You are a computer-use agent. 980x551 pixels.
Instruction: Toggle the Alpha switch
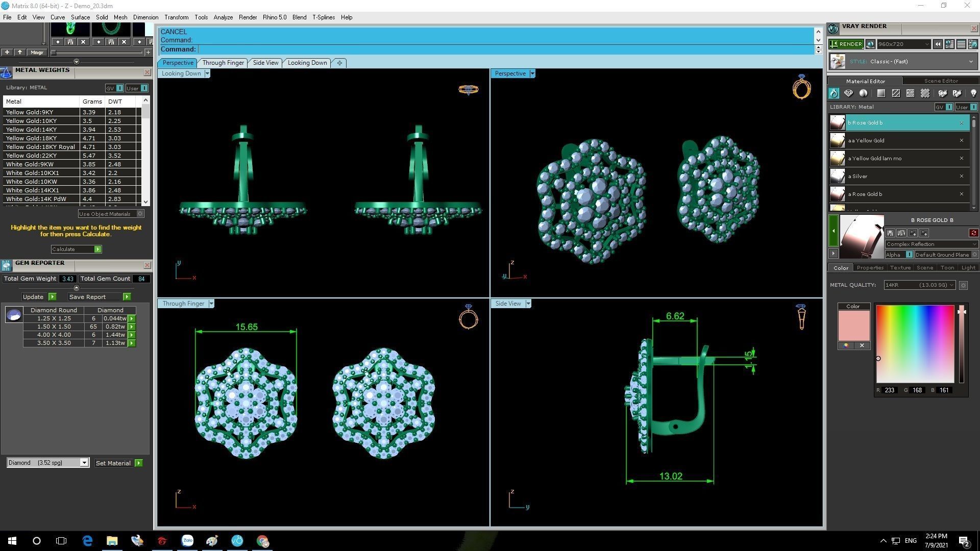pos(909,255)
